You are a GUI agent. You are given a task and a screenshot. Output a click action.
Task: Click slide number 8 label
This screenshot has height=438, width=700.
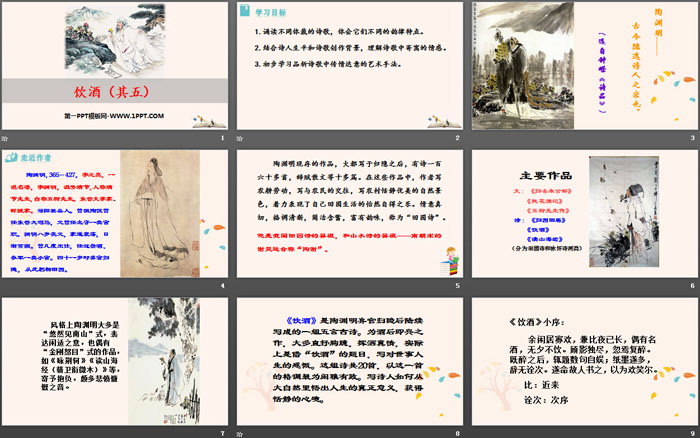[x=457, y=434]
